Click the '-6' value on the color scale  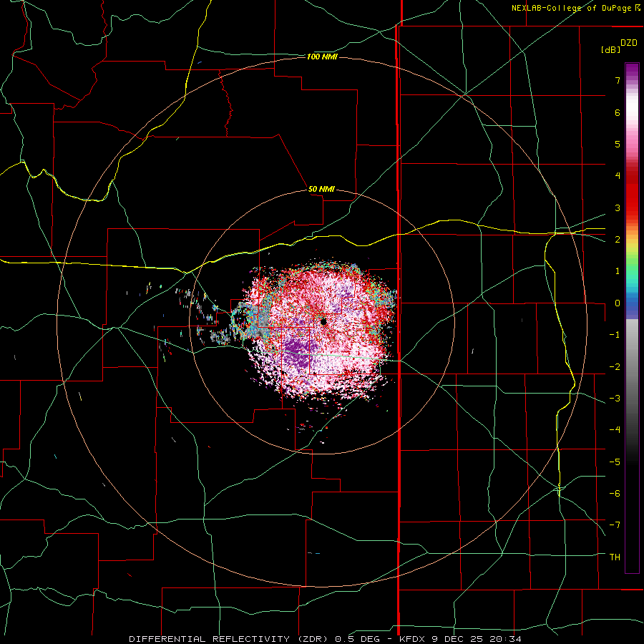(615, 494)
